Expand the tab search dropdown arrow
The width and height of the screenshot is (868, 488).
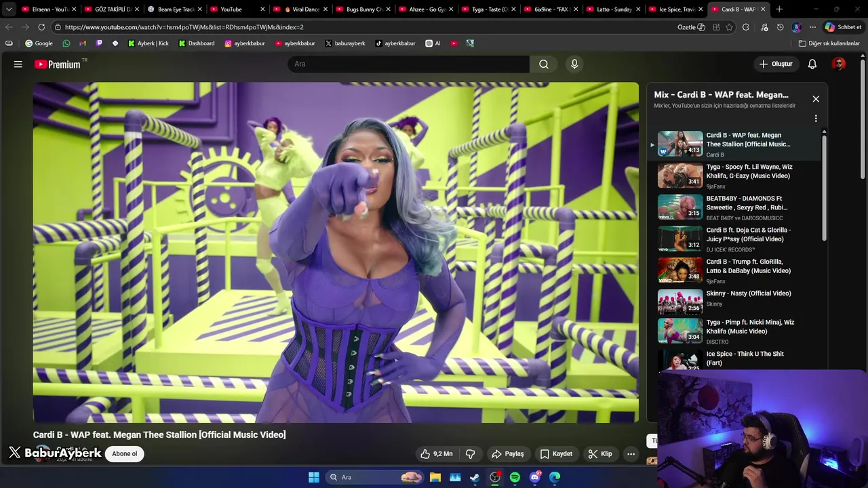click(x=9, y=9)
